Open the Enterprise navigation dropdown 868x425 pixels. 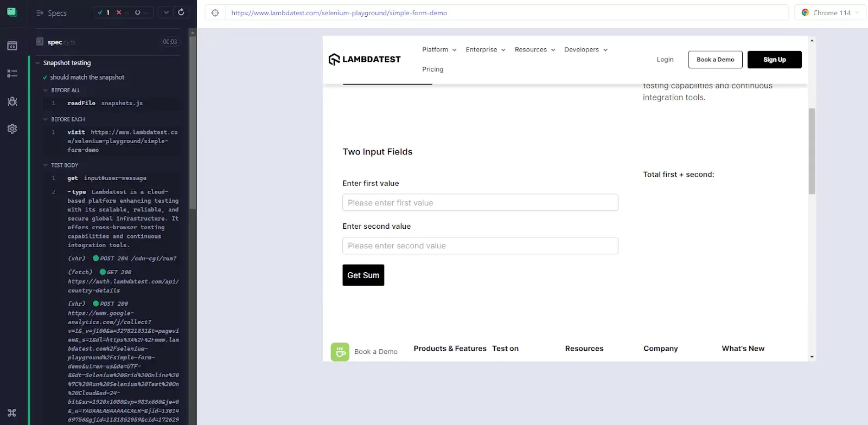point(486,49)
